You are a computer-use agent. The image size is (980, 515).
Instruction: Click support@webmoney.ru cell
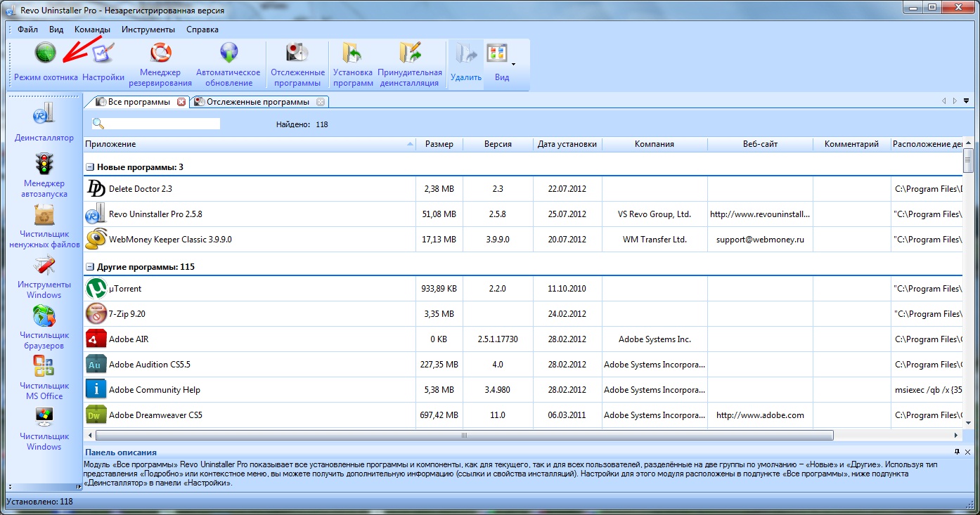[760, 240]
